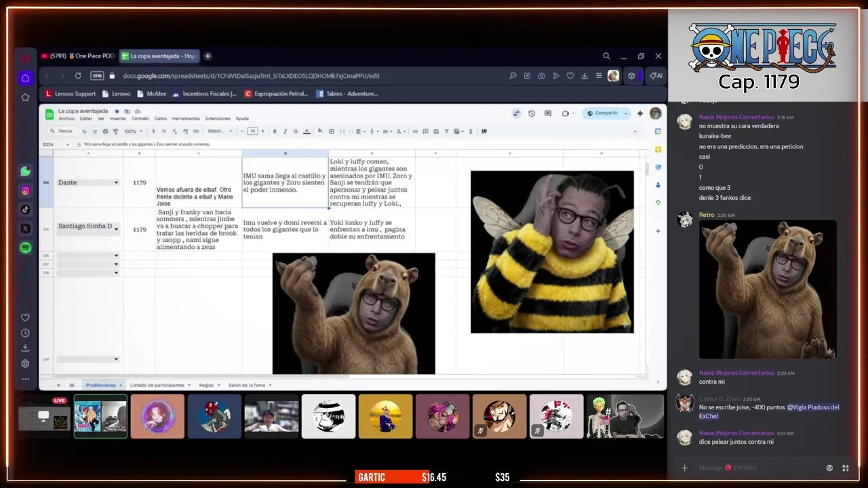Click the insert link icon in Sheets
Image resolution: width=868 pixels, height=488 pixels.
point(415,131)
